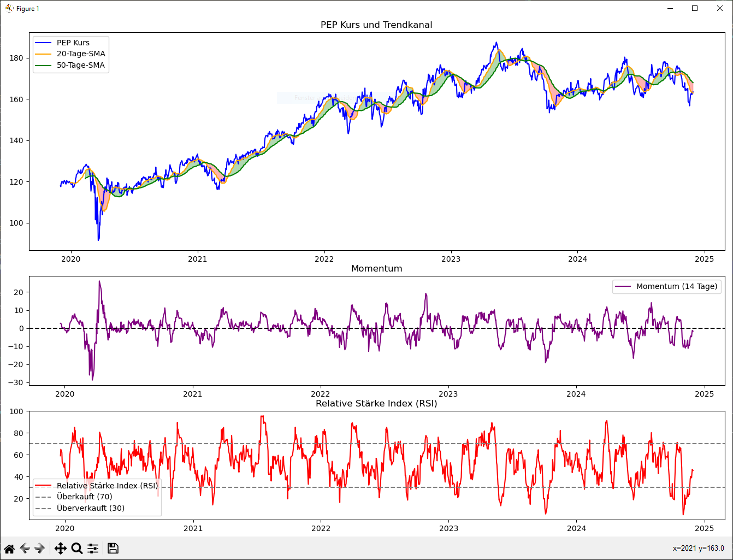Maximize the Figure 1 window
Image resolution: width=733 pixels, height=560 pixels.
(x=695, y=8)
